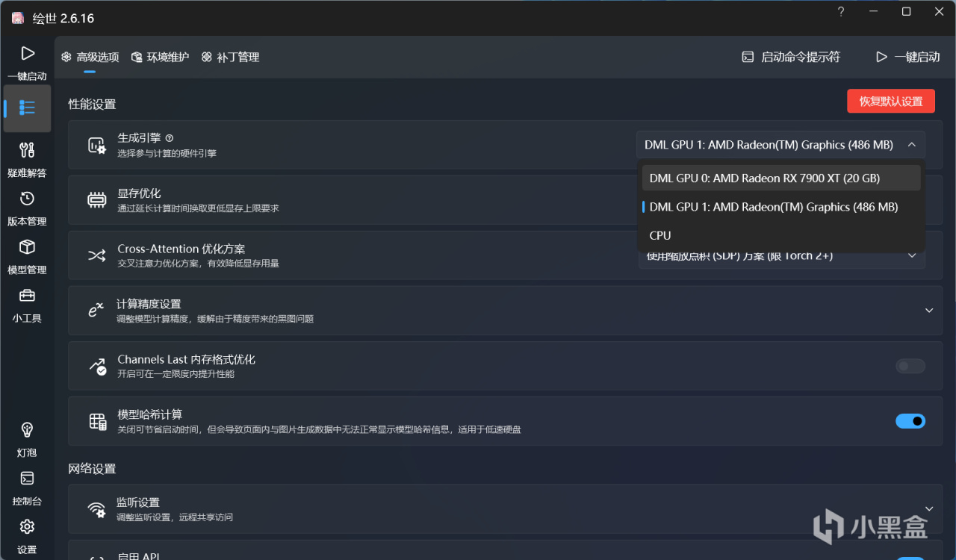
Task: Click the Cross-Attention shuffle icon
Action: click(97, 255)
